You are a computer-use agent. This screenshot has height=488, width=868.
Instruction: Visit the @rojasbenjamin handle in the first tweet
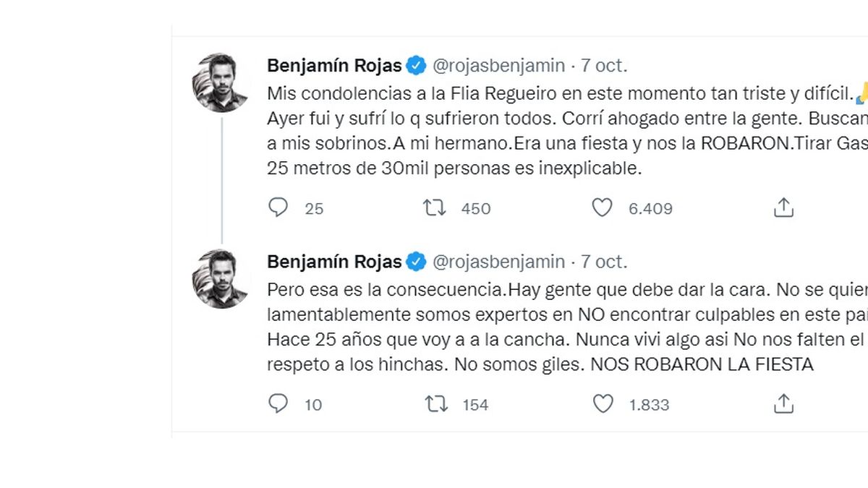tap(498, 66)
